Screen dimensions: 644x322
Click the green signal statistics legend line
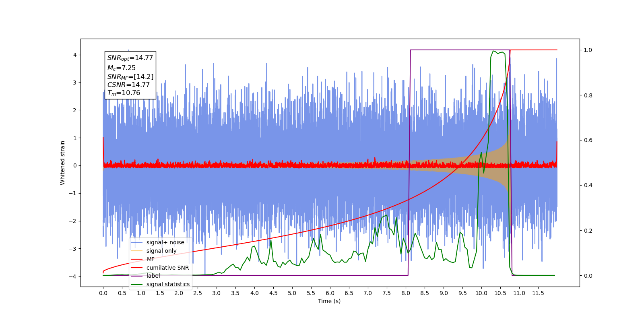point(137,284)
